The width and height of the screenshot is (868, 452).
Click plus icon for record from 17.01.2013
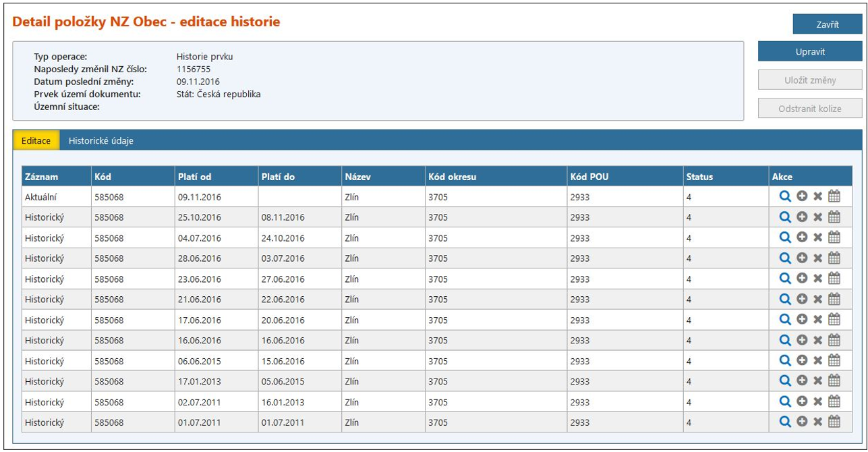(802, 381)
